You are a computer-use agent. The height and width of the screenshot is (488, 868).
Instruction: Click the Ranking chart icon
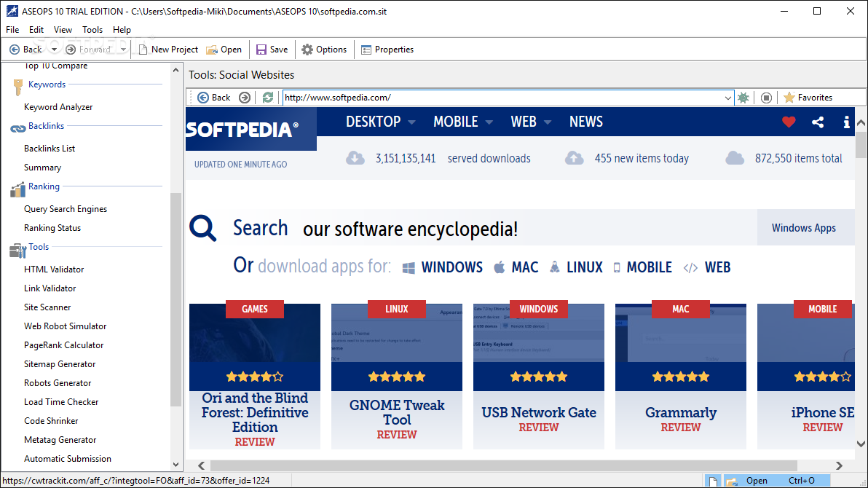(x=17, y=189)
